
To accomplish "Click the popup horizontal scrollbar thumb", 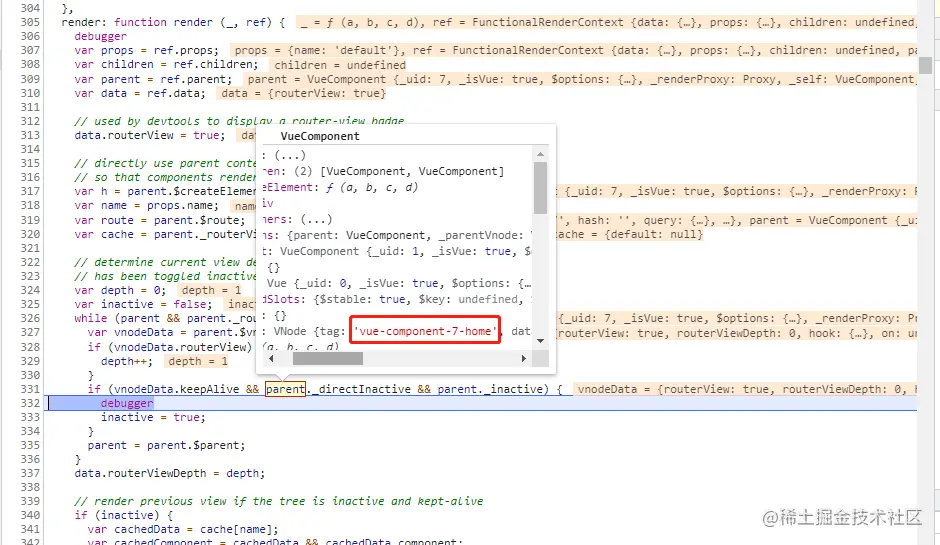I will pyautogui.click(x=328, y=359).
